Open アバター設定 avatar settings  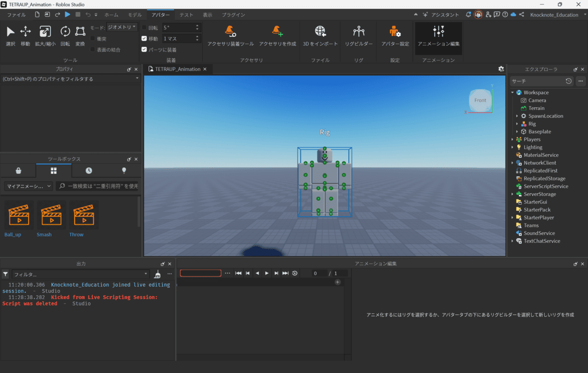[x=395, y=36]
